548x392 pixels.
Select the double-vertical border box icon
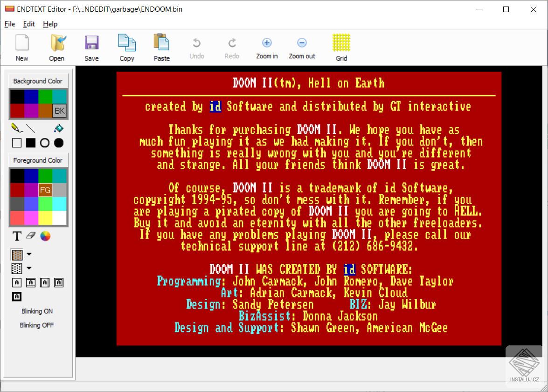click(x=45, y=282)
